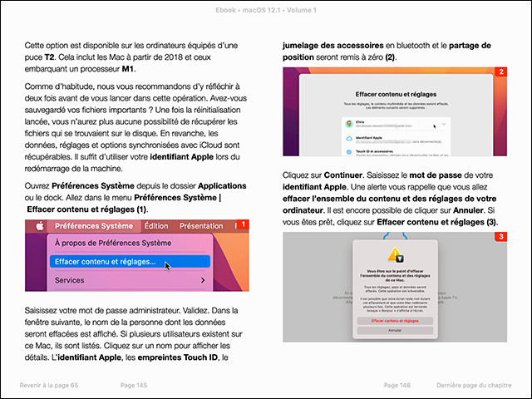
Task: Open the Édition menu
Action: 155,226
